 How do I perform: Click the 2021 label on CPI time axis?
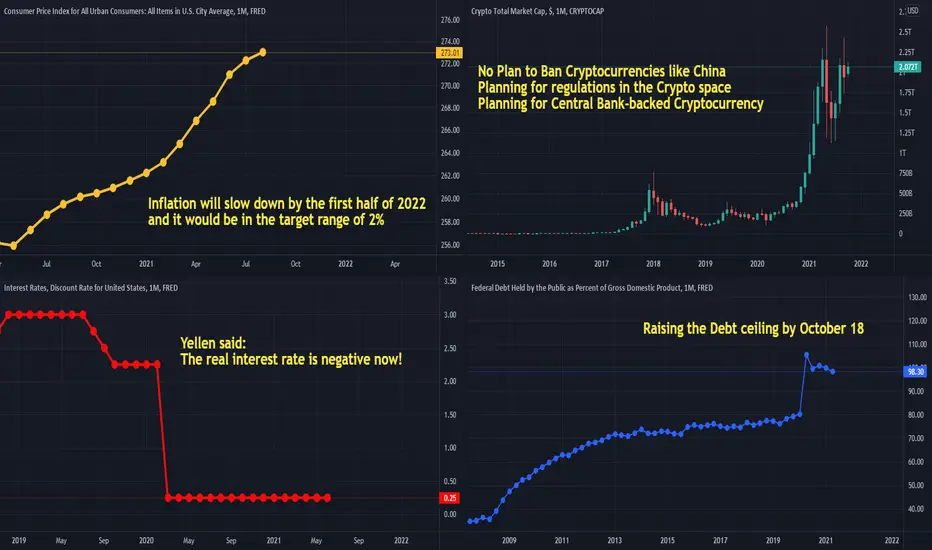coord(146,263)
